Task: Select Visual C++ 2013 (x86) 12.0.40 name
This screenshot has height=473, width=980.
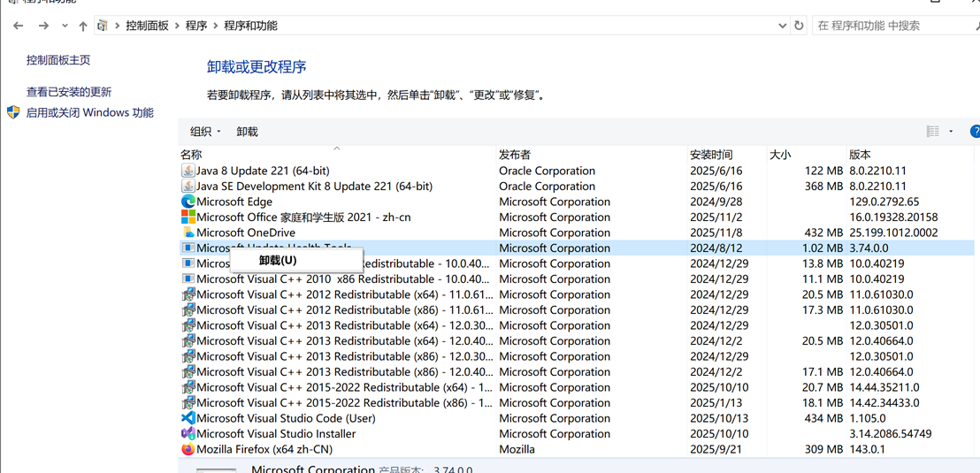Action: click(x=344, y=372)
